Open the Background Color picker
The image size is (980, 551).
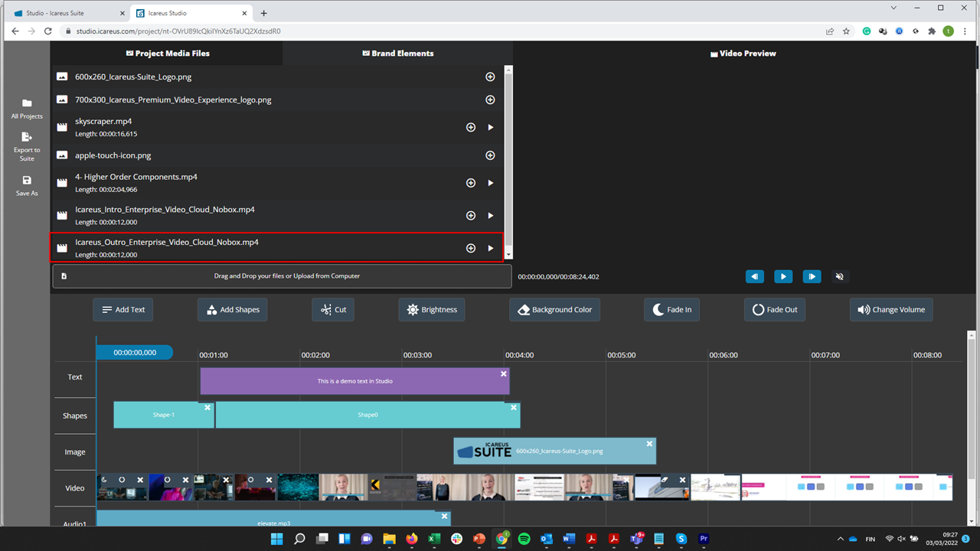click(554, 310)
